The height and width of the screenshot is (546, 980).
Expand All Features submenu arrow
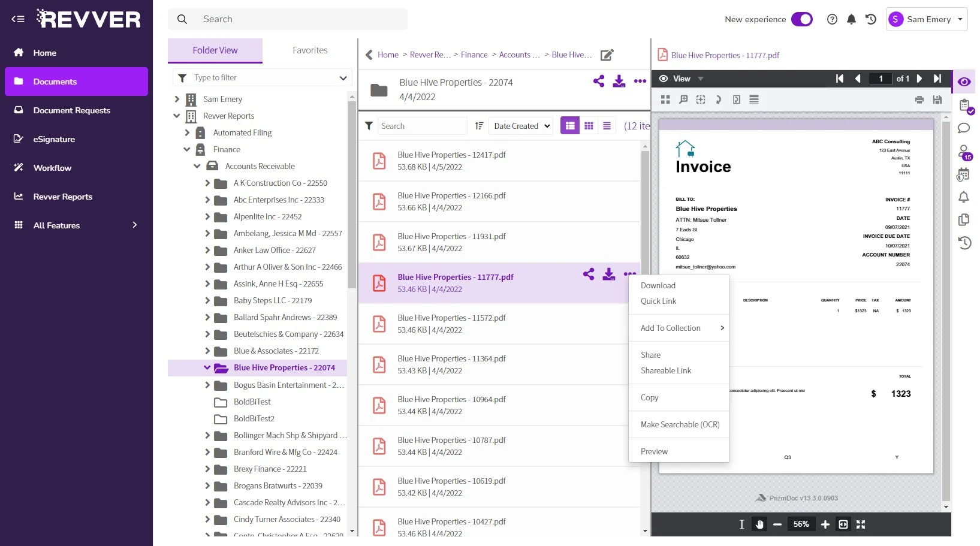pyautogui.click(x=135, y=225)
